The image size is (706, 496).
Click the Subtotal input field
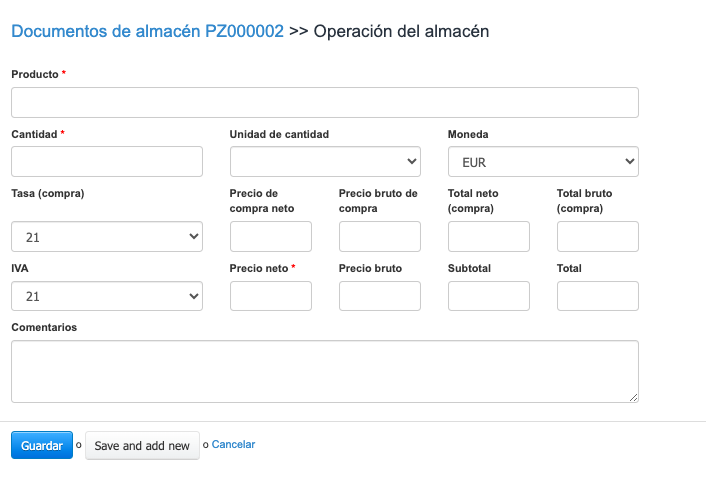point(488,296)
